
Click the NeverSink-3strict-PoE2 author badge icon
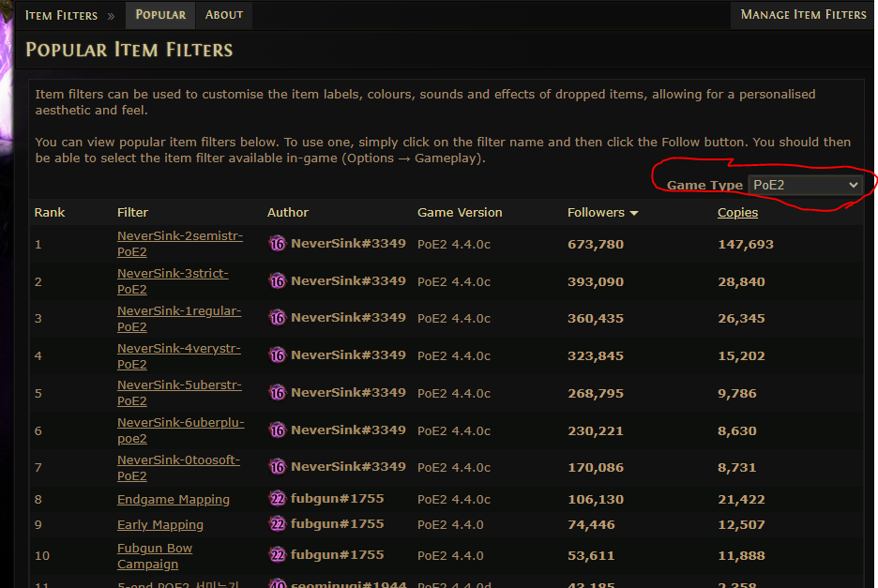click(277, 281)
